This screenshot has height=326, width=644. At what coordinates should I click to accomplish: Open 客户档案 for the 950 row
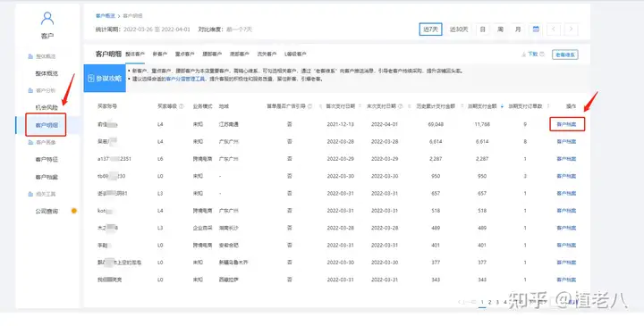coord(566,176)
